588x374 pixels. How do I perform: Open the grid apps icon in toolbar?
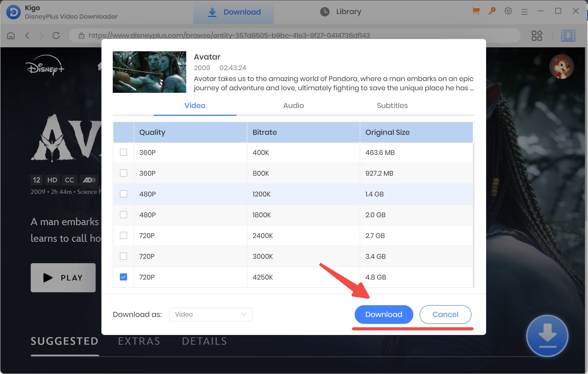pos(537,36)
